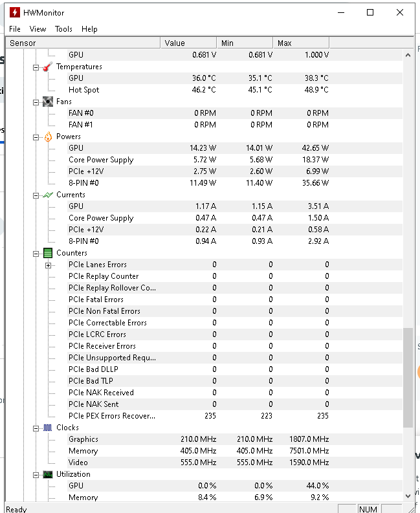Click the Value column header

point(188,43)
